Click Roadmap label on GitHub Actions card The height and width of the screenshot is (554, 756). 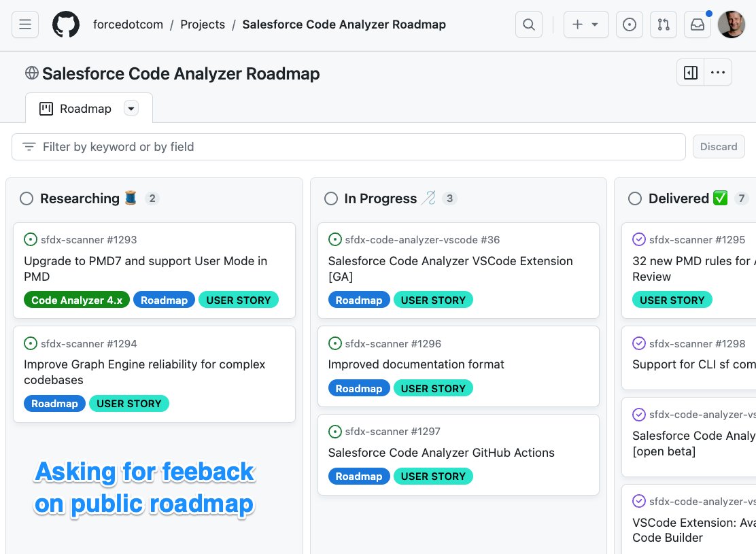click(359, 477)
